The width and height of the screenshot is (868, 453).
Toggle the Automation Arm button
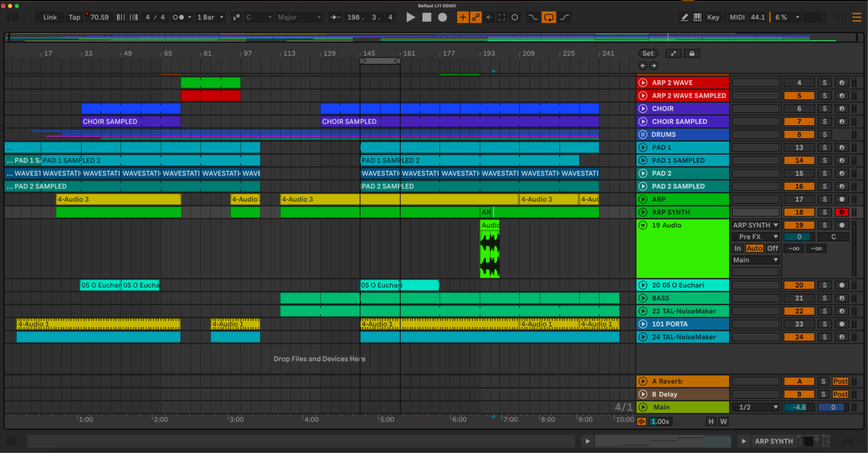point(476,17)
